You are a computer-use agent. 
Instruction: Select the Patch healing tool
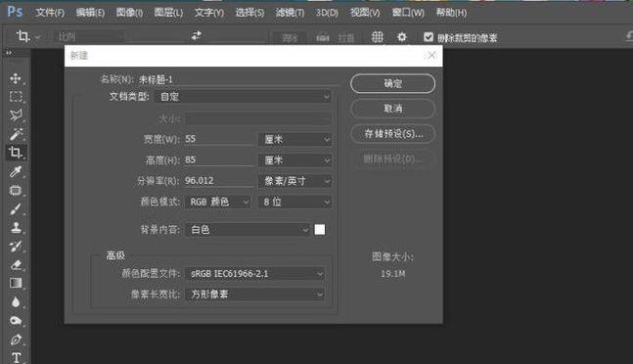coord(16,190)
